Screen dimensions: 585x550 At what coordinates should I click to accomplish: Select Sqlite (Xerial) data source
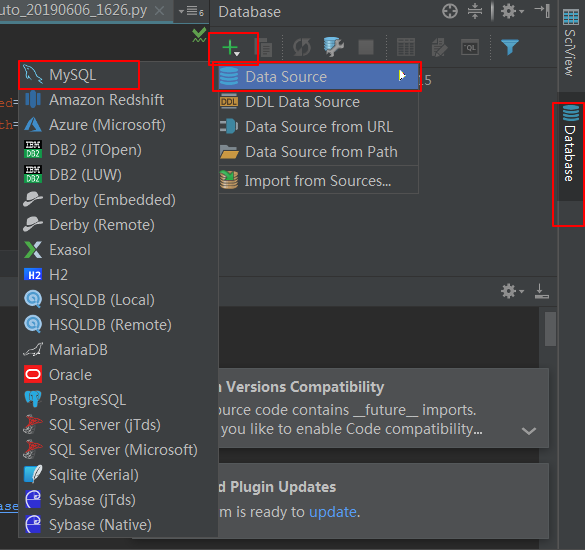(x=118, y=475)
